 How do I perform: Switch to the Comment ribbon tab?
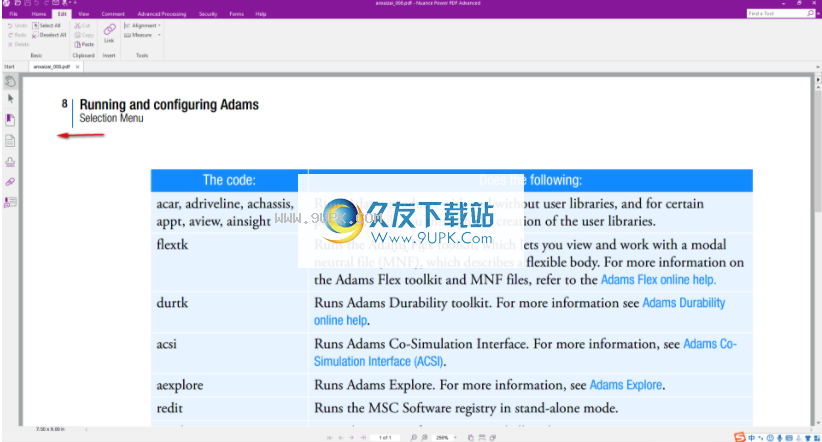pos(113,14)
